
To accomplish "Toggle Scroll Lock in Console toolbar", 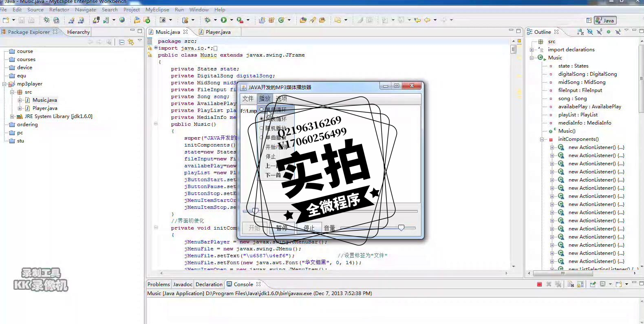I will 580,285.
